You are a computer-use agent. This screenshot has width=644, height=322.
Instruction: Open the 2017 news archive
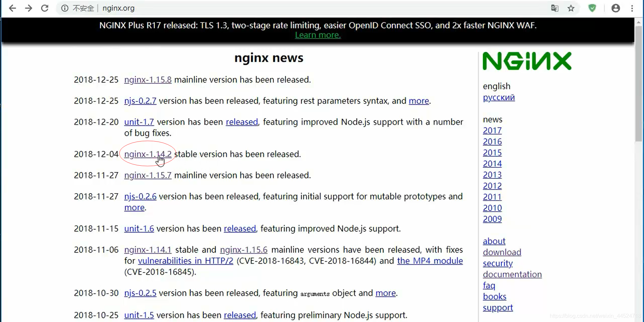coord(492,130)
